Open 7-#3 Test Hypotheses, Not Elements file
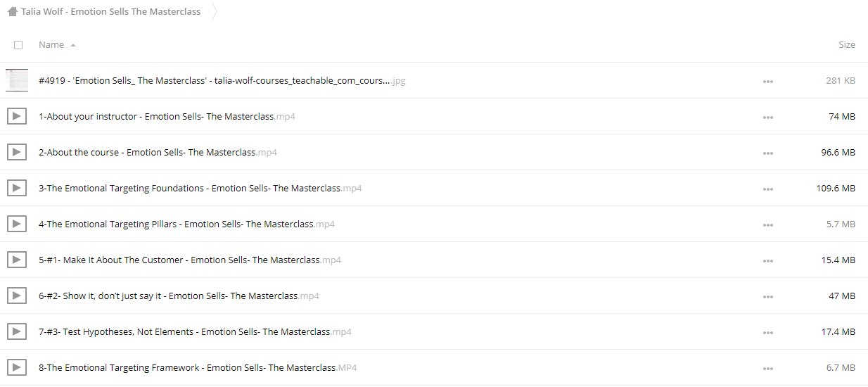This screenshot has width=868, height=387. tap(195, 331)
